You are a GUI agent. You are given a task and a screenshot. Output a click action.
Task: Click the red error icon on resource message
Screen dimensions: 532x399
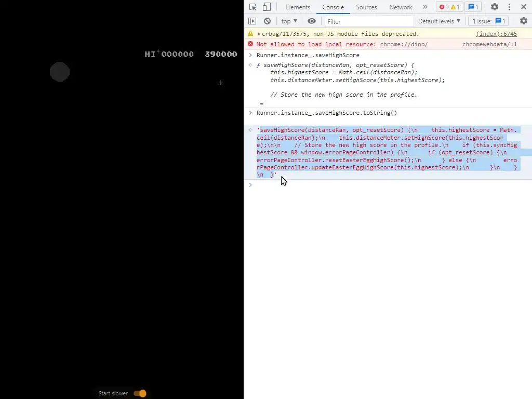point(250,44)
